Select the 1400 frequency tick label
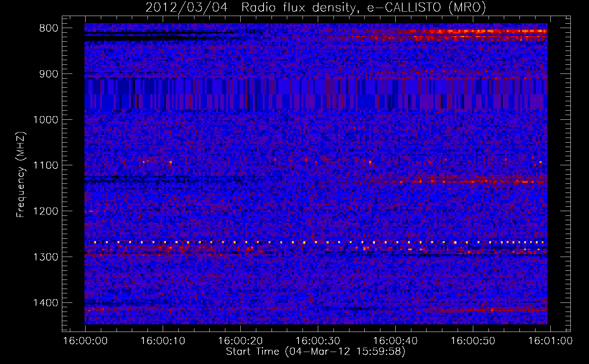589x364 pixels. tap(46, 303)
